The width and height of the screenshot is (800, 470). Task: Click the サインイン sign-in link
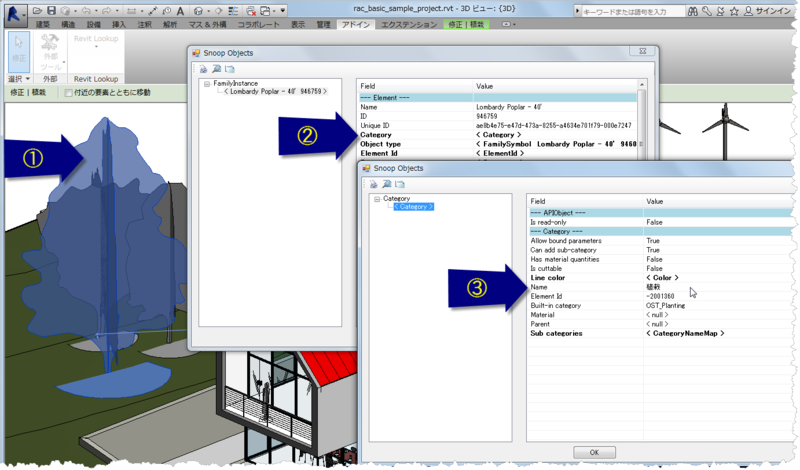[x=773, y=11]
